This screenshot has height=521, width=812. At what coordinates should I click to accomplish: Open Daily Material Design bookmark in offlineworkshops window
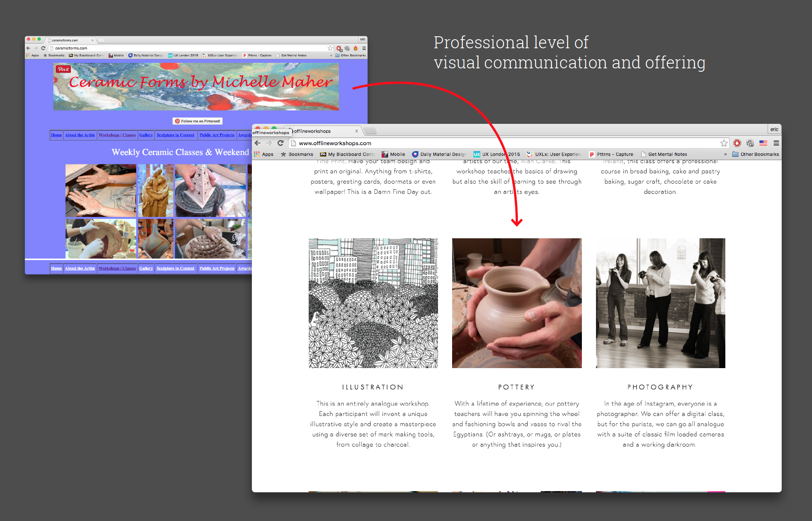(x=439, y=154)
